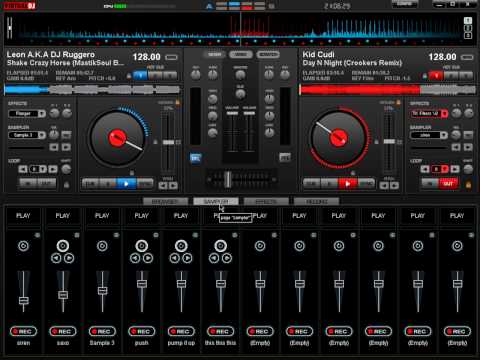This screenshot has width=480, height=360.
Task: Click master volume knob in mixer
Action: pos(240,75)
